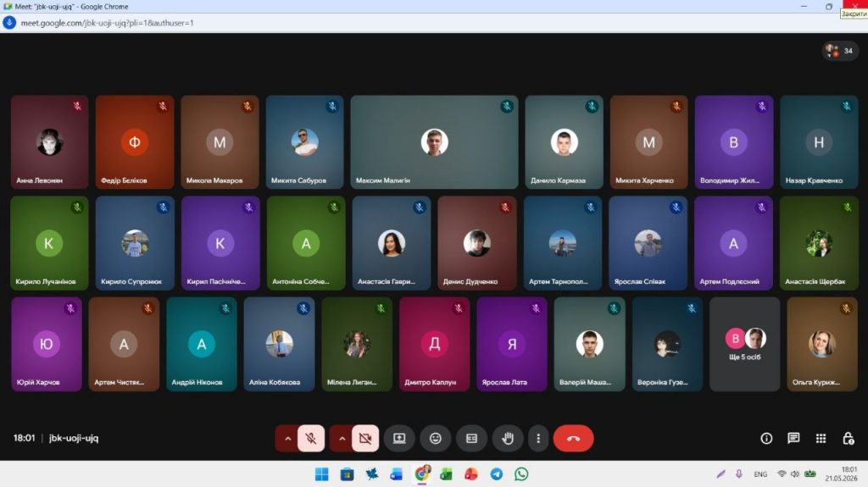
Task: Open host controls lock icon
Action: tap(848, 439)
